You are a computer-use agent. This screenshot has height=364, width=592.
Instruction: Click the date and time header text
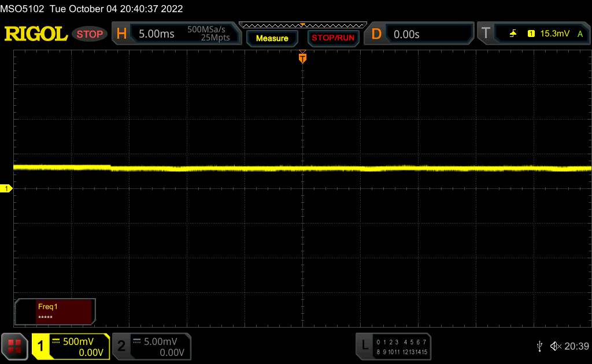click(x=116, y=9)
